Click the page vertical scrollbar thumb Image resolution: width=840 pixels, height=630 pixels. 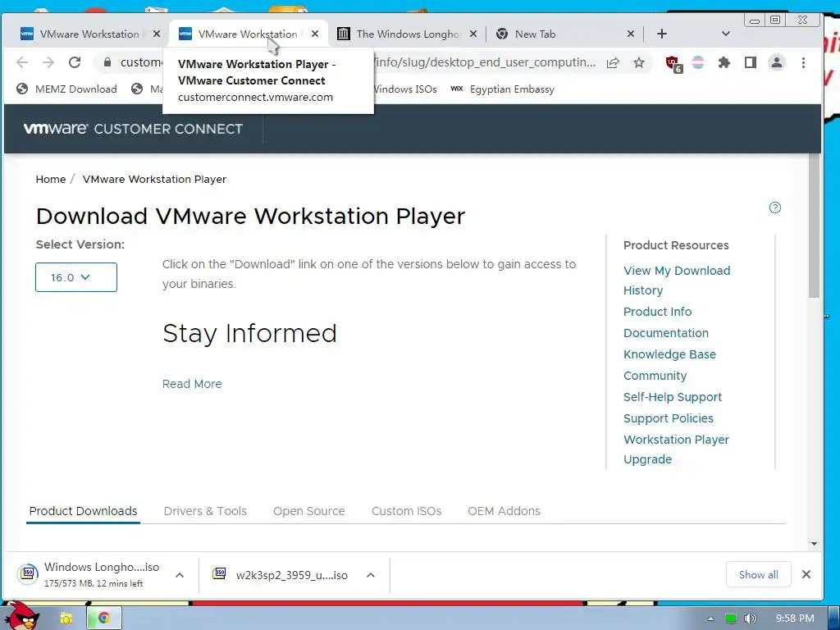point(815,225)
